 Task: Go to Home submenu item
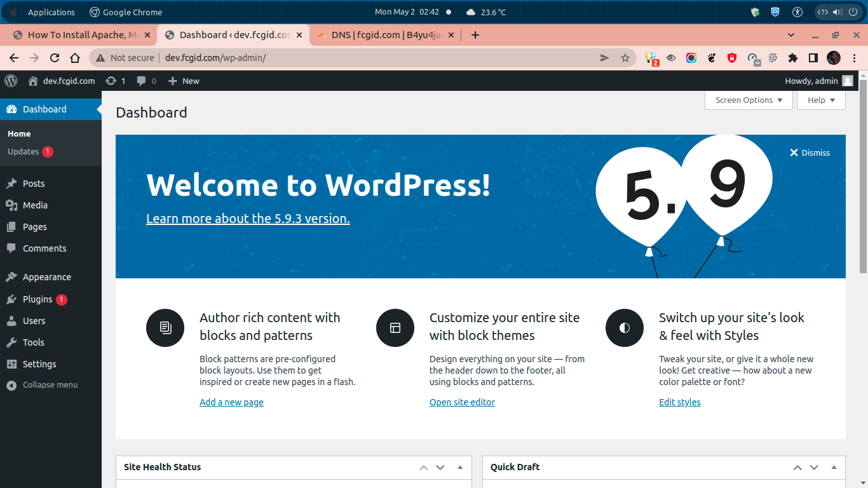point(19,134)
